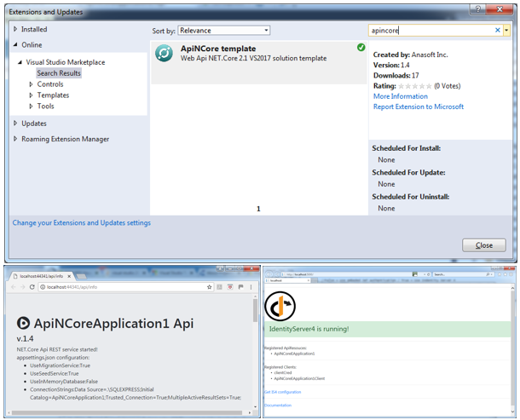The width and height of the screenshot is (520, 420).
Task: Bookmark the page with the star icon
Action: coord(209,287)
